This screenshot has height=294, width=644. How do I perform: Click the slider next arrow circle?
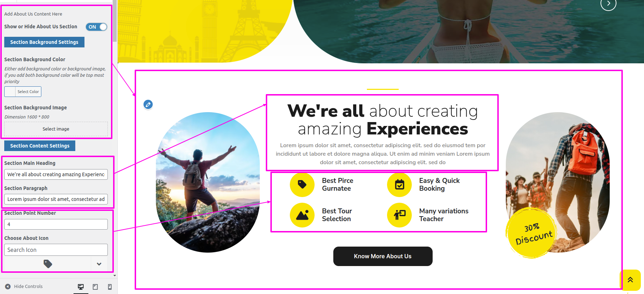(x=608, y=4)
